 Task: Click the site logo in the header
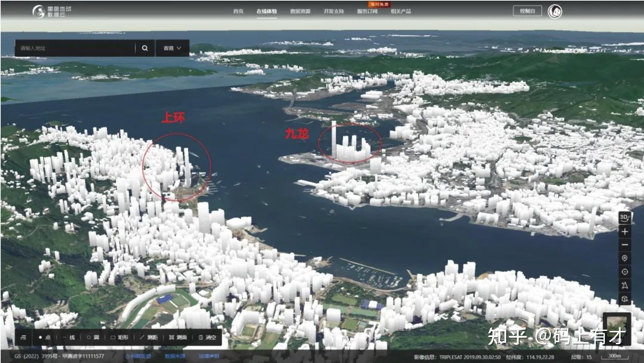pyautogui.click(x=52, y=11)
